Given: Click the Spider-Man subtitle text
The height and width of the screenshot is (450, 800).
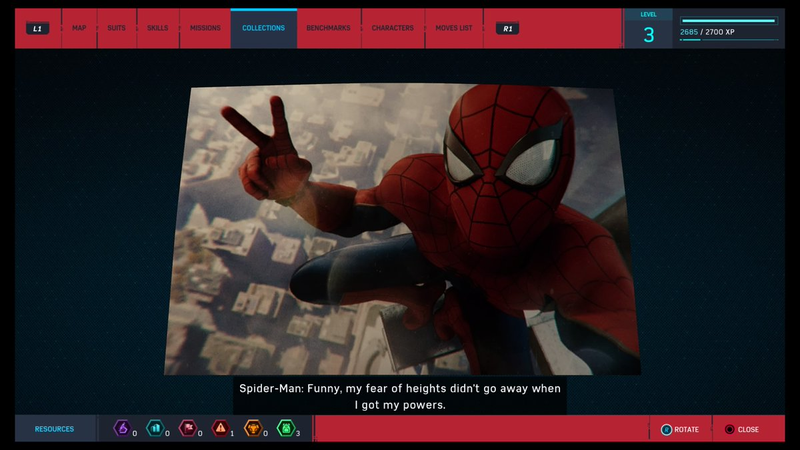Looking at the screenshot, I should click(x=400, y=396).
